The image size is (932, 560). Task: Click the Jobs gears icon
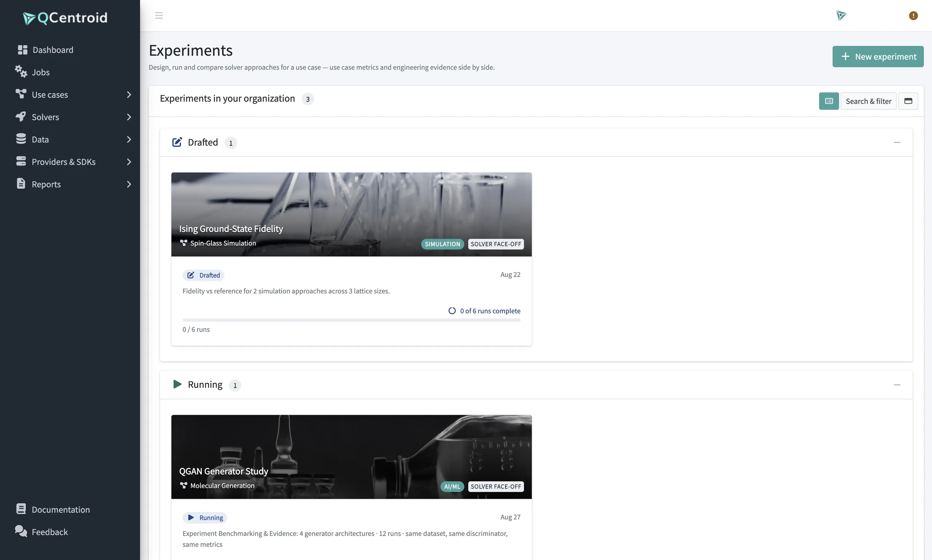coord(21,71)
